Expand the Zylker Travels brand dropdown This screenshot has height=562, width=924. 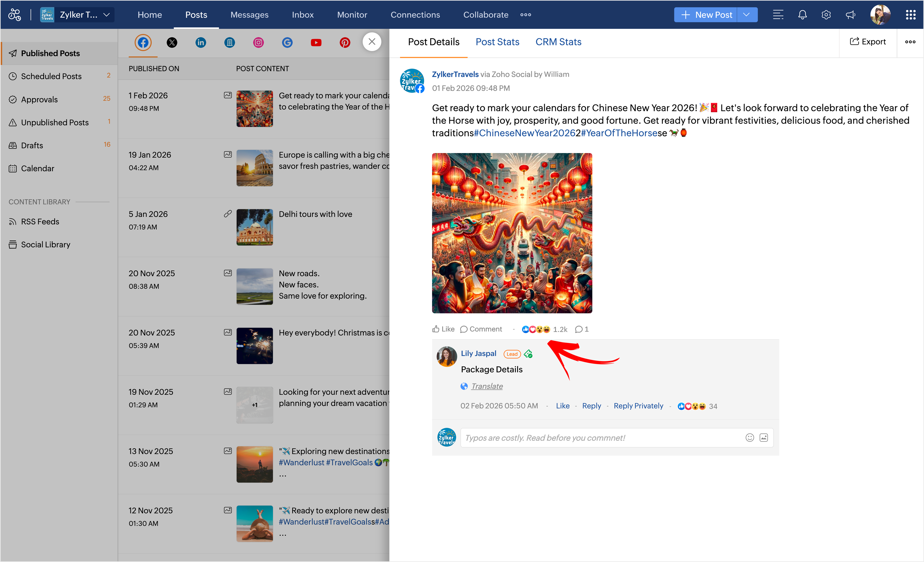tap(107, 15)
